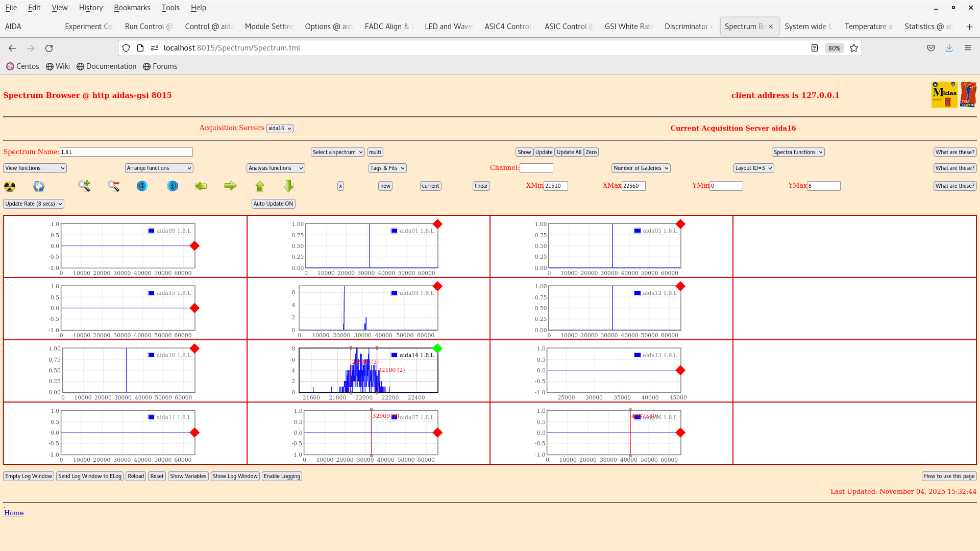Select the zoom-in magnifier icon
Viewport: 980px width, 551px height.
pyautogui.click(x=84, y=186)
